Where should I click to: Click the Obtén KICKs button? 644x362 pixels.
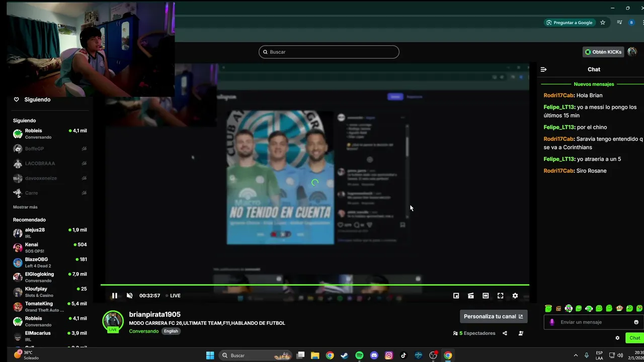click(x=603, y=52)
